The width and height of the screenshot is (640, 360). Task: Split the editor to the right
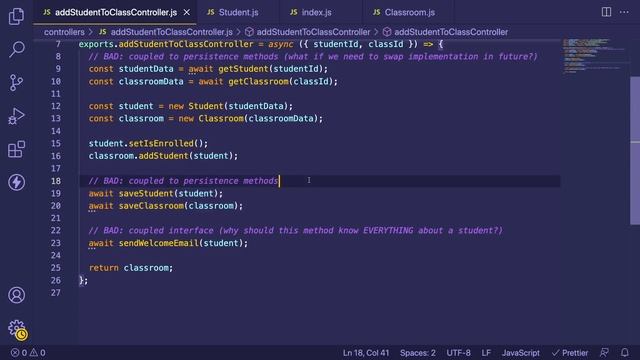pos(607,12)
